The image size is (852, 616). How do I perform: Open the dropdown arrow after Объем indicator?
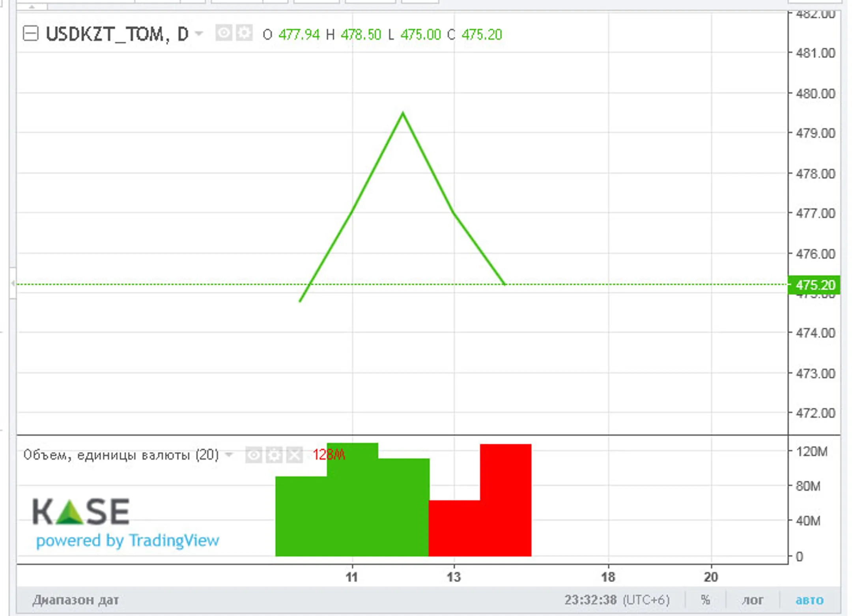pos(229,455)
